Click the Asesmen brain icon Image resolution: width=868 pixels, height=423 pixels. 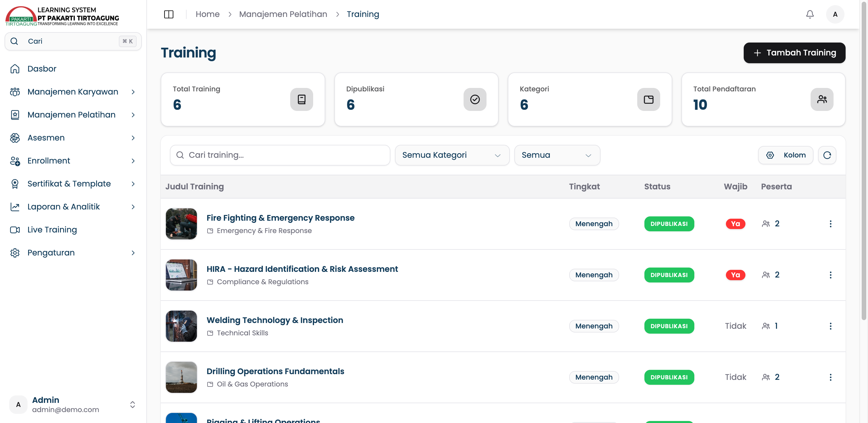(x=15, y=138)
